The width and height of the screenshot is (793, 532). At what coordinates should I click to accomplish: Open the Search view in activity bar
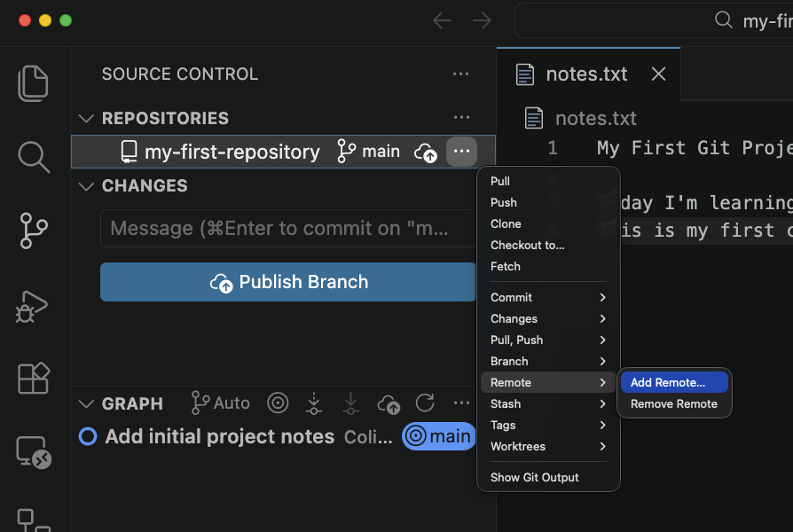click(34, 157)
